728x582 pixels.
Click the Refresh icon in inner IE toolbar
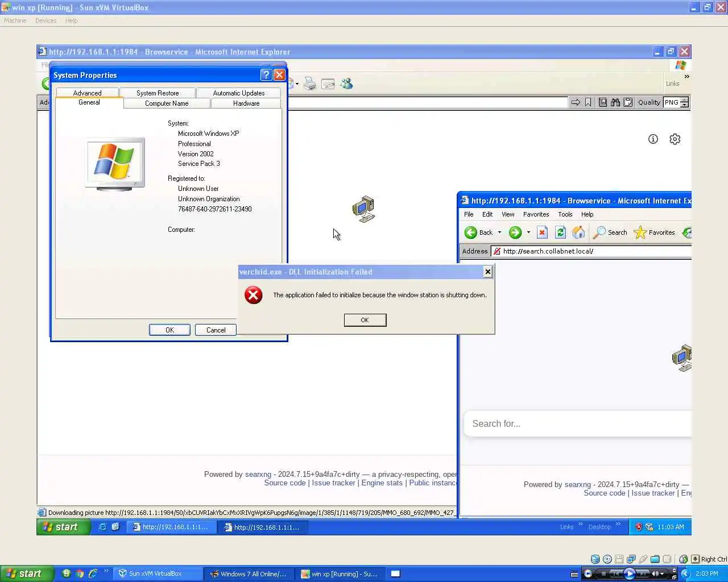[x=560, y=232]
